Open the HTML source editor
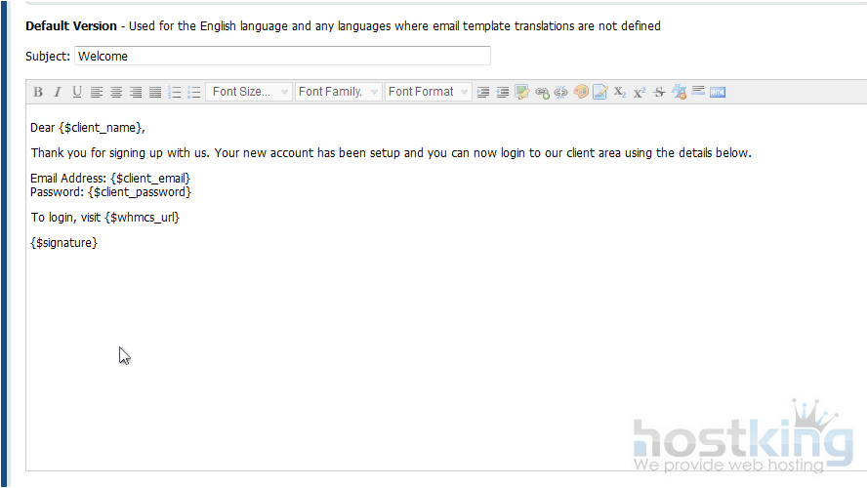The image size is (868, 488). [718, 92]
